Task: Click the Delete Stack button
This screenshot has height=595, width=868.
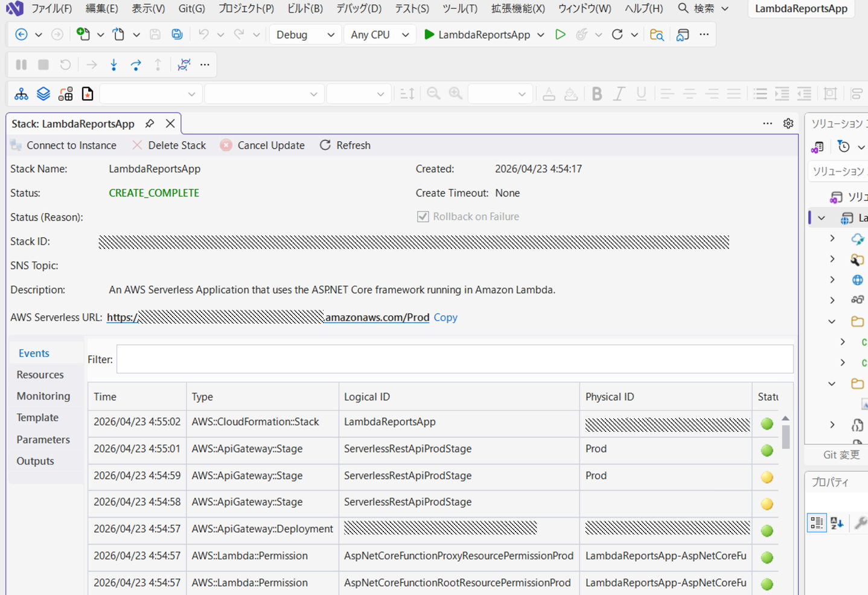Action: tap(169, 145)
